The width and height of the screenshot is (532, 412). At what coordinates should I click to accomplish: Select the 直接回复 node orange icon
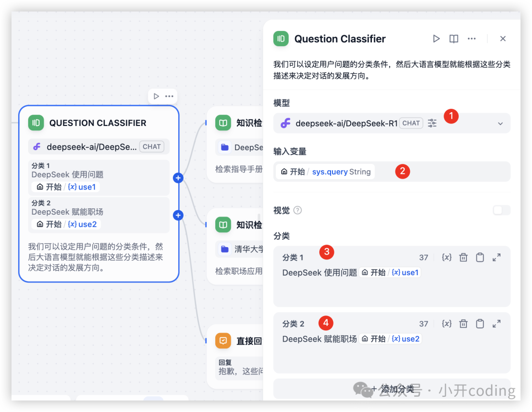(x=223, y=341)
